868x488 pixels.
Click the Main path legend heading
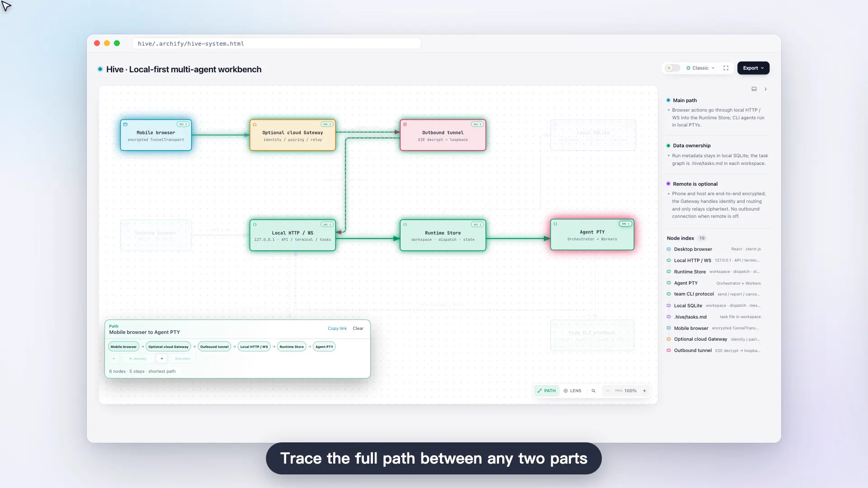(x=684, y=100)
